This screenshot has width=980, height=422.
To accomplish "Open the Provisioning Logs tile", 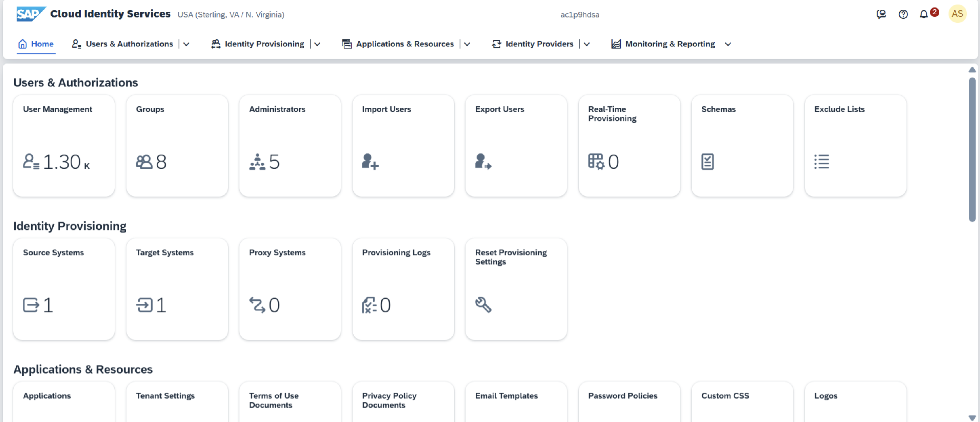I will tap(403, 289).
